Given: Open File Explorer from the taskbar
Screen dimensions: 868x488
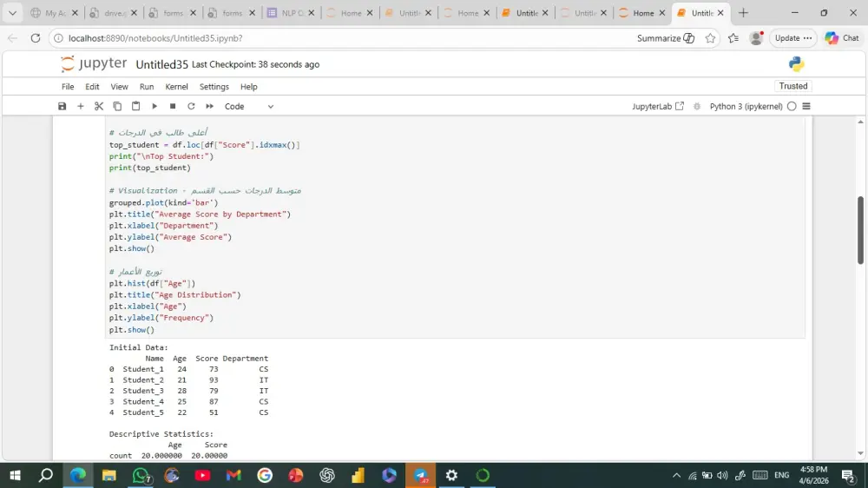Looking at the screenshot, I should coord(109,475).
